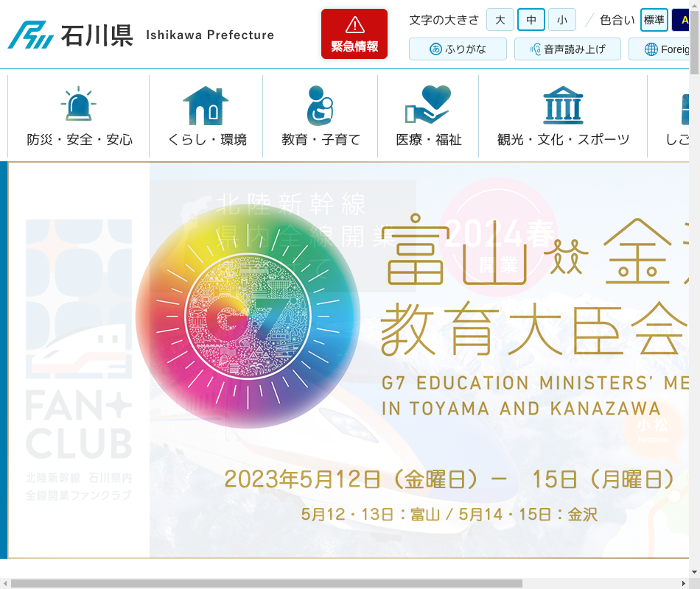Set text size to small (小)
This screenshot has height=589, width=700.
(561, 20)
